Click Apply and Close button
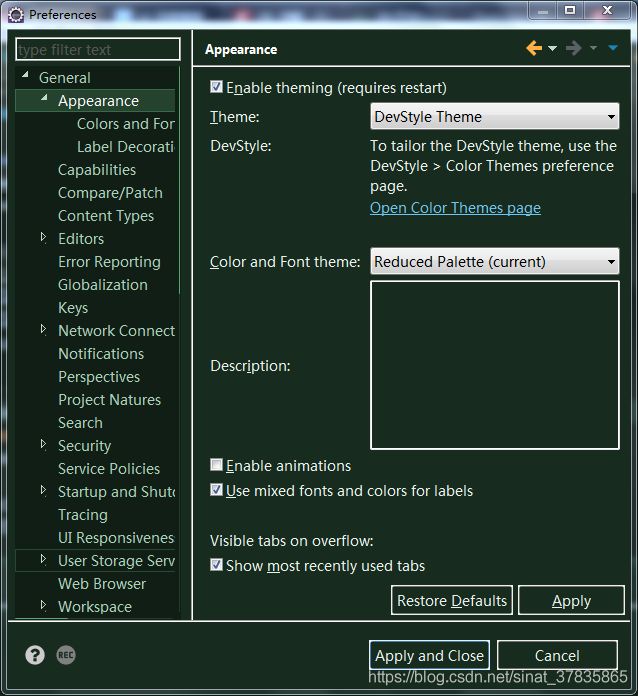The height and width of the screenshot is (696, 638). click(x=429, y=655)
